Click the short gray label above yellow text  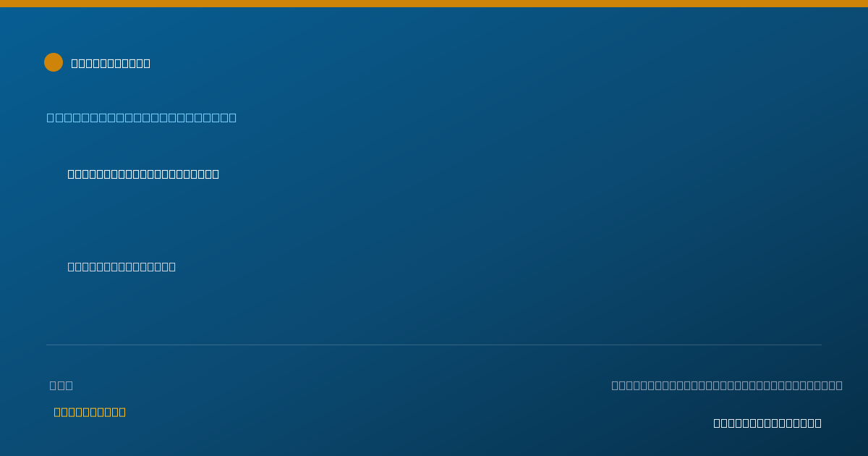click(61, 385)
